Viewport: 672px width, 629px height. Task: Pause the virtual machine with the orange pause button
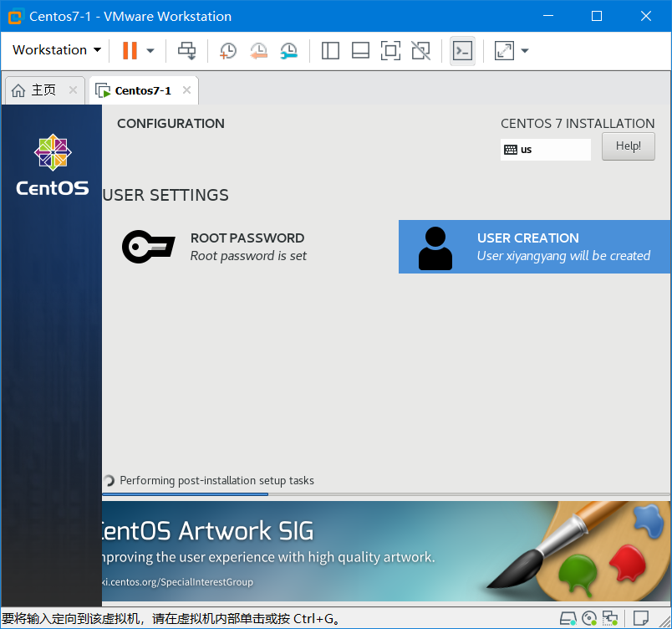click(x=130, y=50)
